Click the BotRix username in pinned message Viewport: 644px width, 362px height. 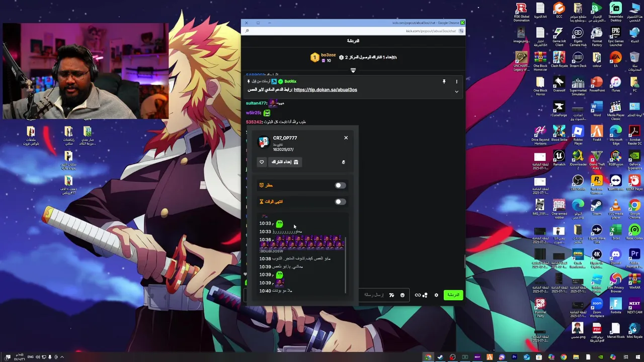(290, 81)
